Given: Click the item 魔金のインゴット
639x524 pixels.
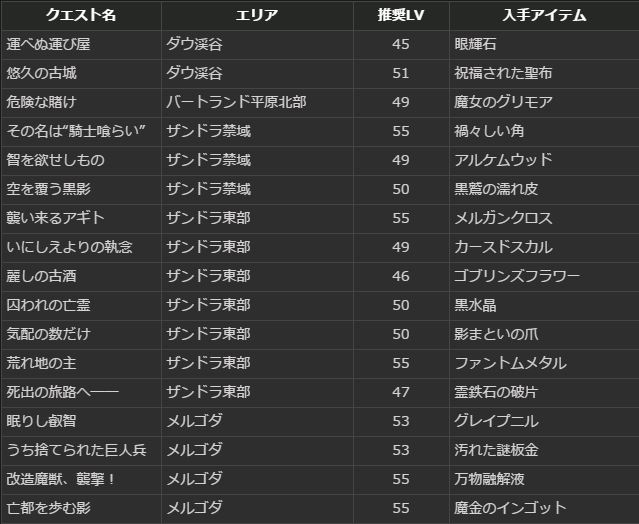Looking at the screenshot, I should coord(510,508).
